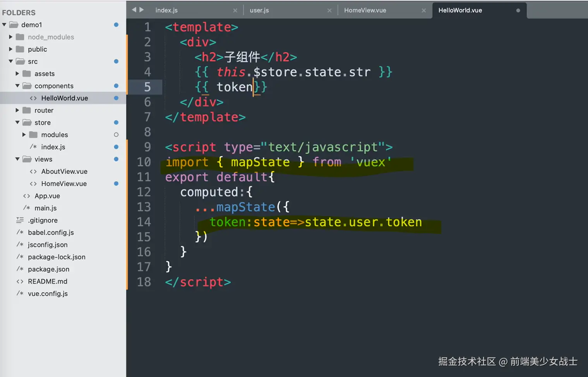The height and width of the screenshot is (377, 588).
Task: Open package-lock.json in the file tree
Action: [57, 257]
